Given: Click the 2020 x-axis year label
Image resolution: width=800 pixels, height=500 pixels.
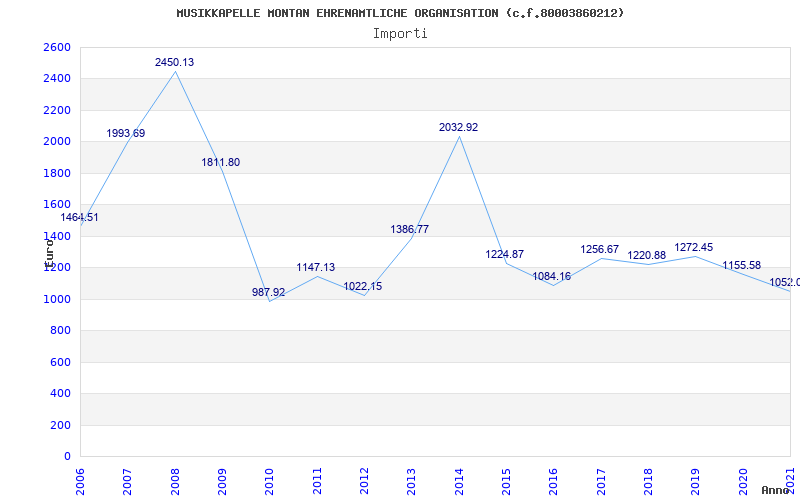Looking at the screenshot, I should click(x=743, y=482).
